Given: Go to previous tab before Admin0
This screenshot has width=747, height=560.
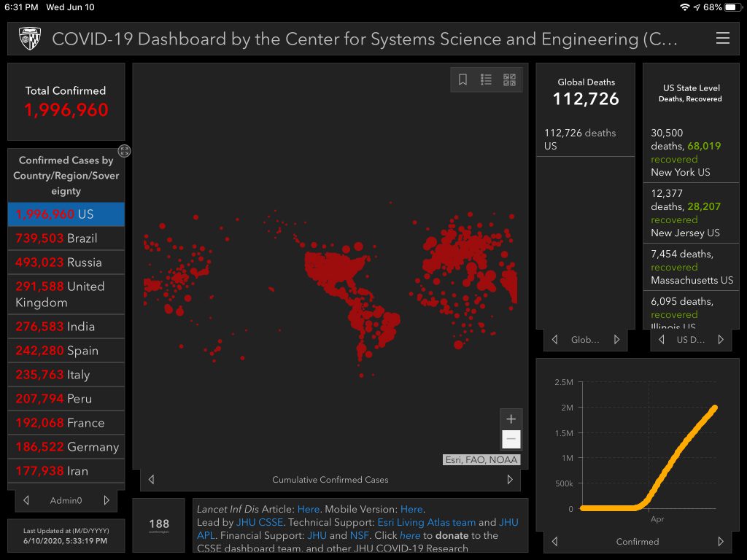Looking at the screenshot, I should point(26,500).
